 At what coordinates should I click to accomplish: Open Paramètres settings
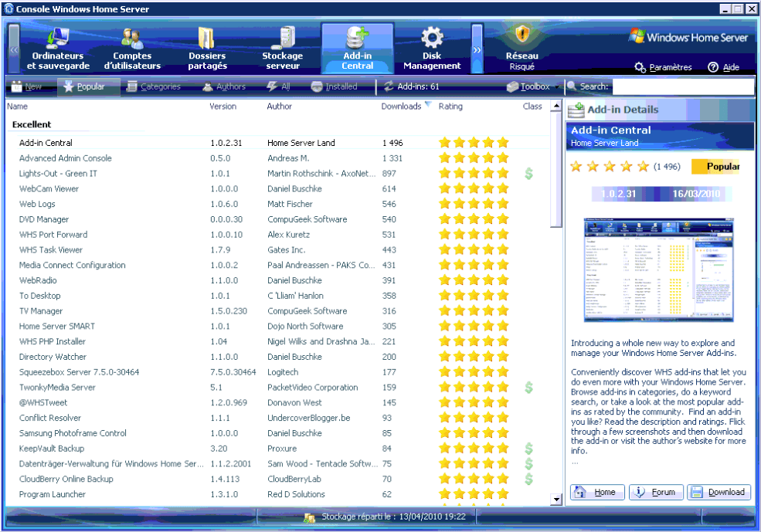click(664, 67)
